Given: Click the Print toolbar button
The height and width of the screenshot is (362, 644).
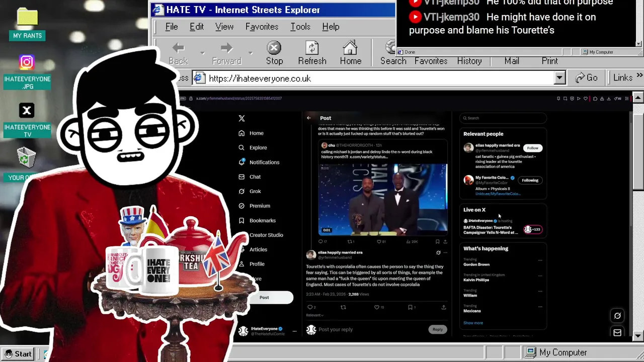Looking at the screenshot, I should [549, 61].
